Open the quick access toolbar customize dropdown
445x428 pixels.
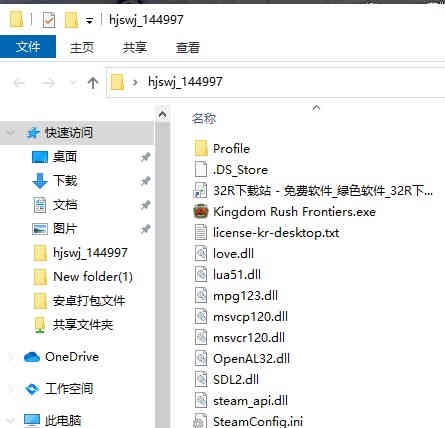[89, 21]
